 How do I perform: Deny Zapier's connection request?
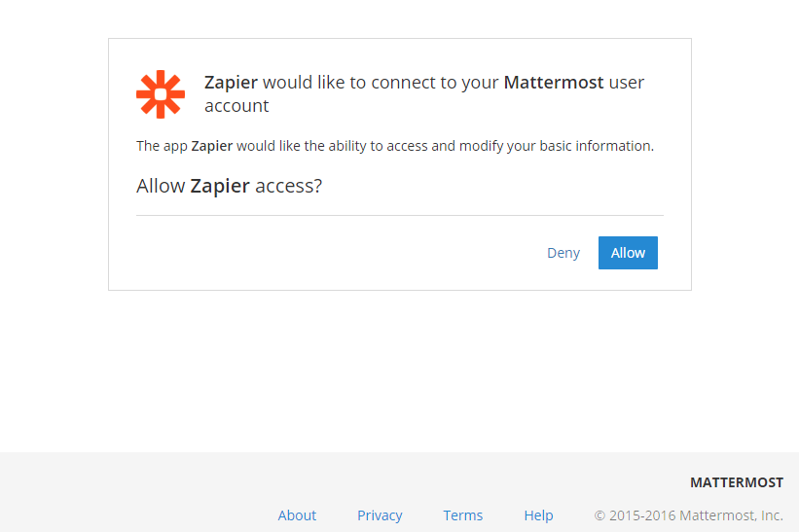tap(563, 253)
